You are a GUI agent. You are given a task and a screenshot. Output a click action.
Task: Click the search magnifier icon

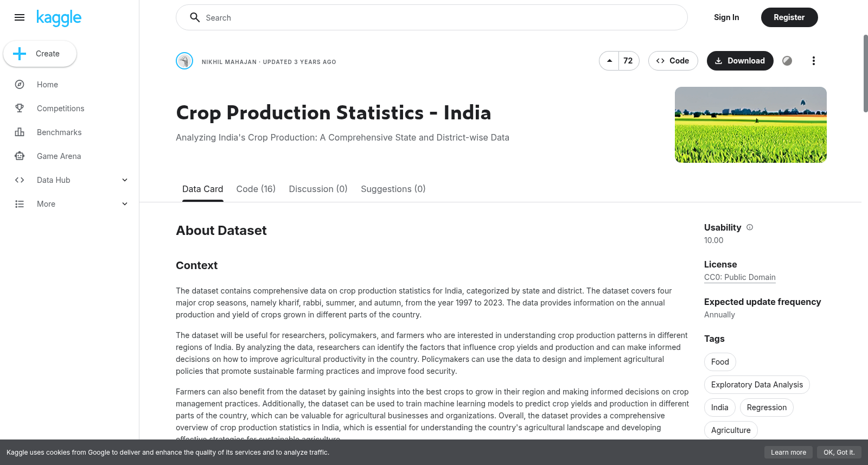(x=195, y=17)
